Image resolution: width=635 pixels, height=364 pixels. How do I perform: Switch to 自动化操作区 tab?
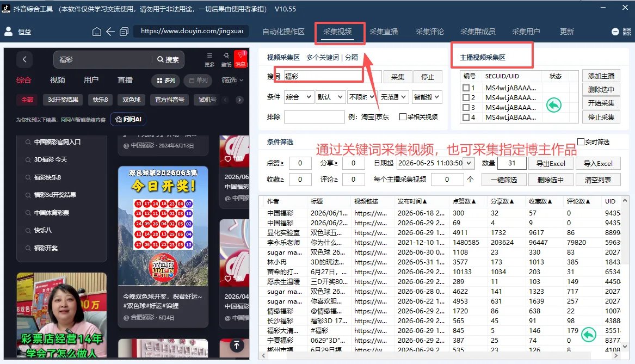point(283,32)
